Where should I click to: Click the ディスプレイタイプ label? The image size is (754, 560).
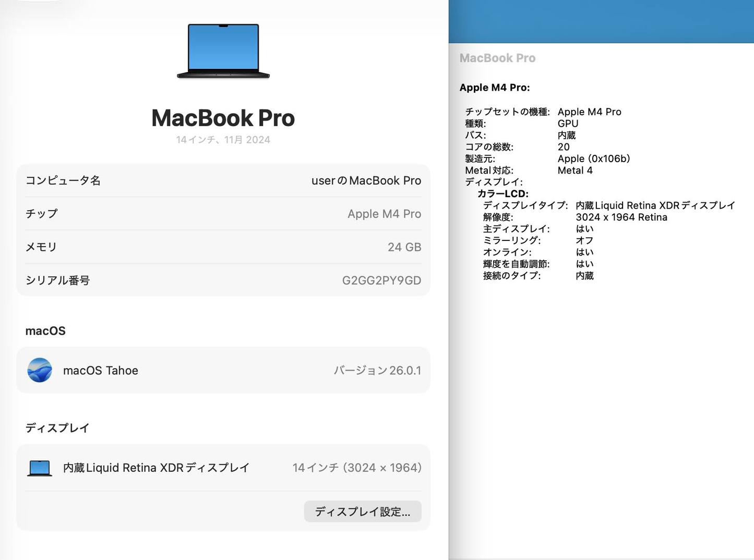[x=525, y=205]
